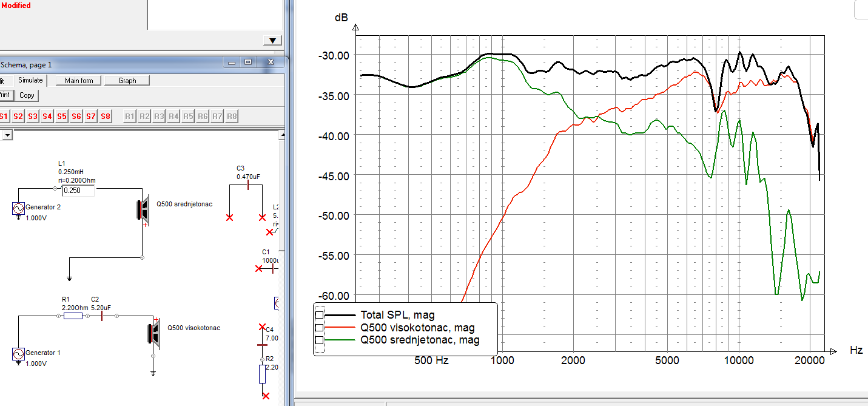Click the "Schema, page 1" window title
The height and width of the screenshot is (406, 868).
point(27,64)
